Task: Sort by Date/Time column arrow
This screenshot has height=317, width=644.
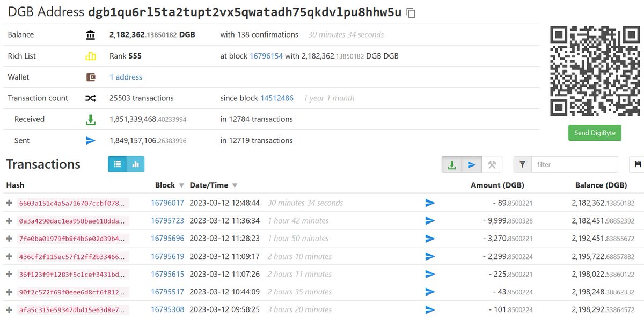Action: pos(235,185)
